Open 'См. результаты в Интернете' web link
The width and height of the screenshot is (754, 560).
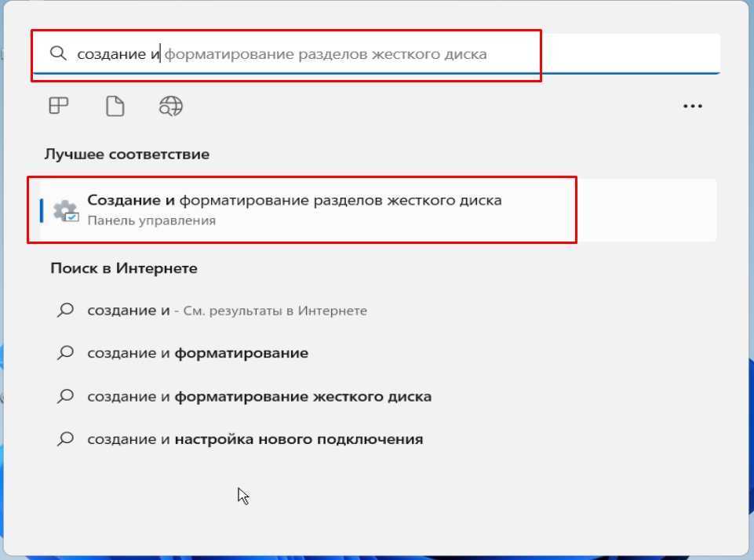tap(275, 311)
